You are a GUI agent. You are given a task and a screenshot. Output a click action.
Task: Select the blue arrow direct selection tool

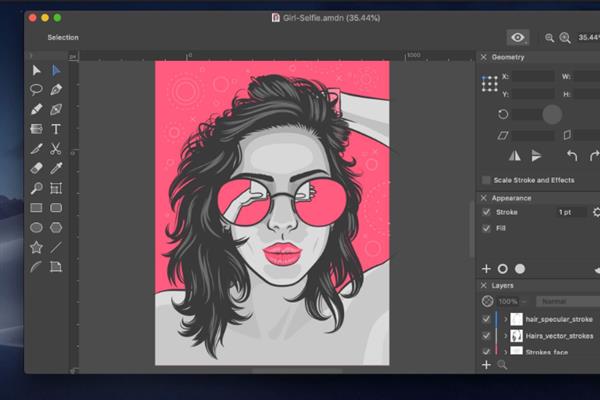tap(56, 70)
